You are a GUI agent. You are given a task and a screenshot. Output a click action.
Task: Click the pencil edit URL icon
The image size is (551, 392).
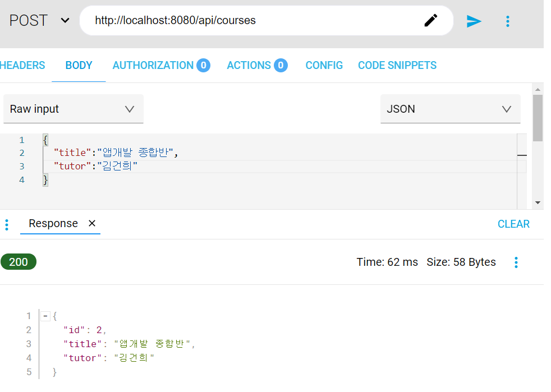pos(431,20)
